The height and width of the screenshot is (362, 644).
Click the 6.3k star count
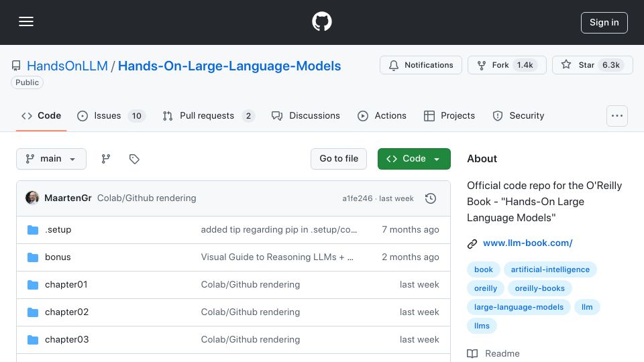click(x=610, y=65)
